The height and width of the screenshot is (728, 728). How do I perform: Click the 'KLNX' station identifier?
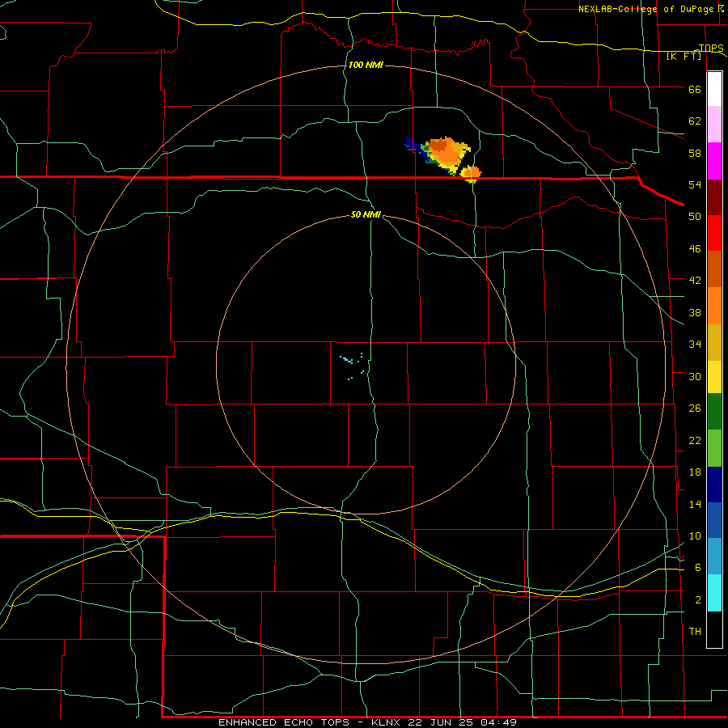(x=387, y=722)
